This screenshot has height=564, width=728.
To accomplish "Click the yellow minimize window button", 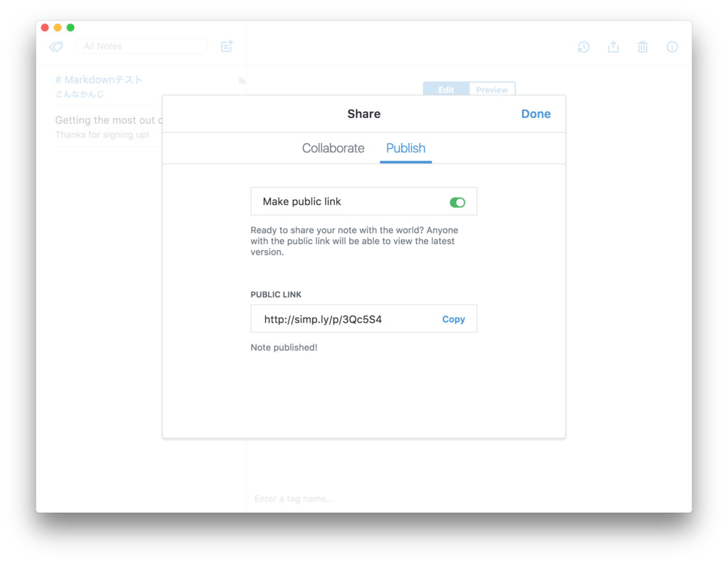I will coord(58,28).
